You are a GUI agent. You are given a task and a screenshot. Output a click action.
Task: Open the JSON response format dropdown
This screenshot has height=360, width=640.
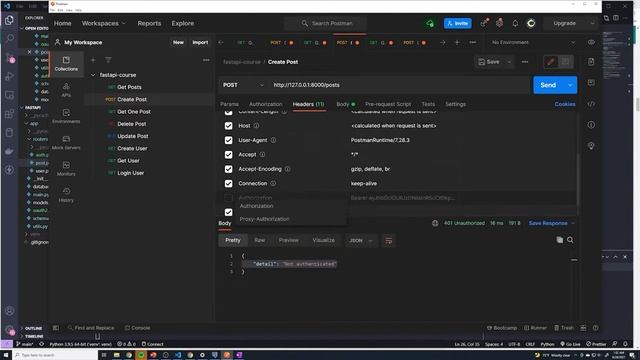pos(361,240)
